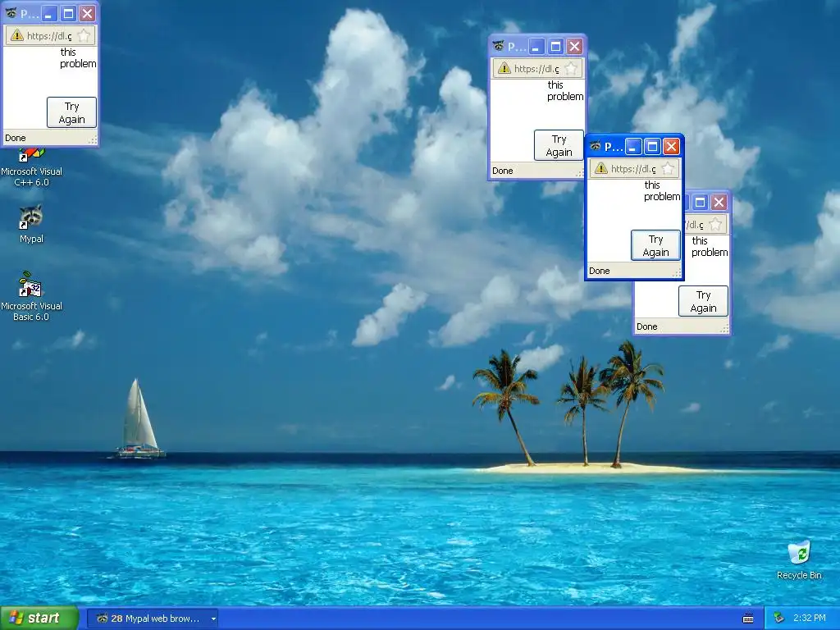
Task: Open the Mypal desktop shortcut icon
Action: [31, 224]
